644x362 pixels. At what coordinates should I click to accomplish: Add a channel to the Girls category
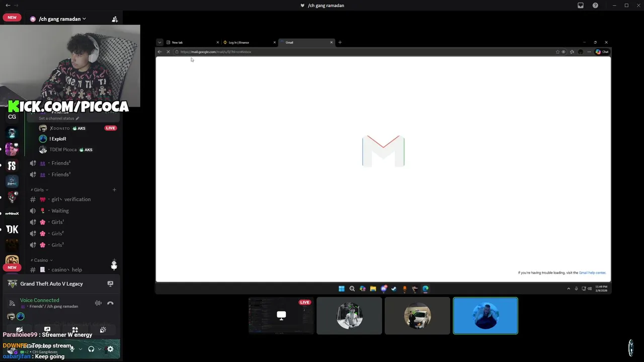pyautogui.click(x=114, y=190)
